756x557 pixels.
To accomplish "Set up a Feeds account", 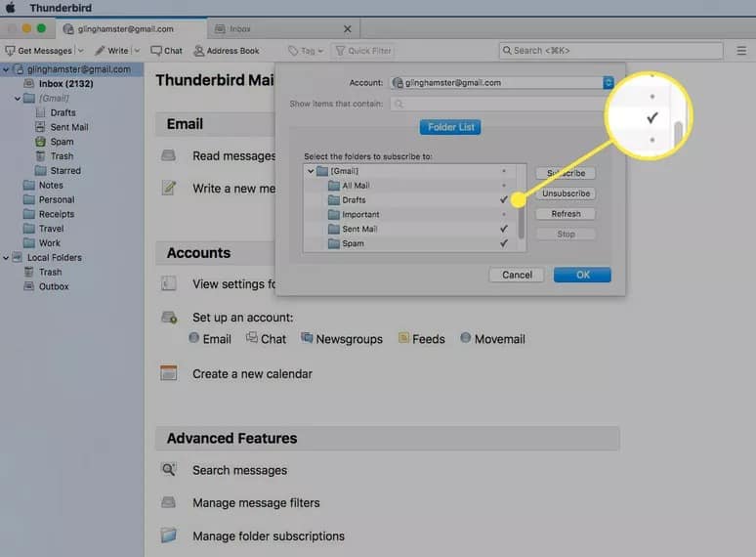I will [422, 339].
